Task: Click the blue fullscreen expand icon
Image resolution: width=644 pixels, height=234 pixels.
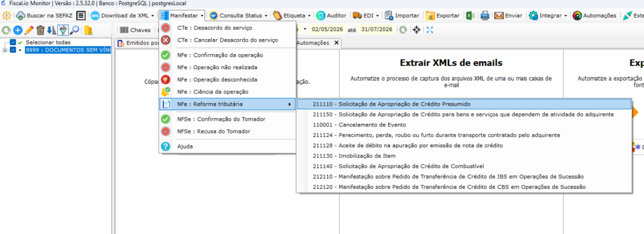Action: (x=430, y=30)
